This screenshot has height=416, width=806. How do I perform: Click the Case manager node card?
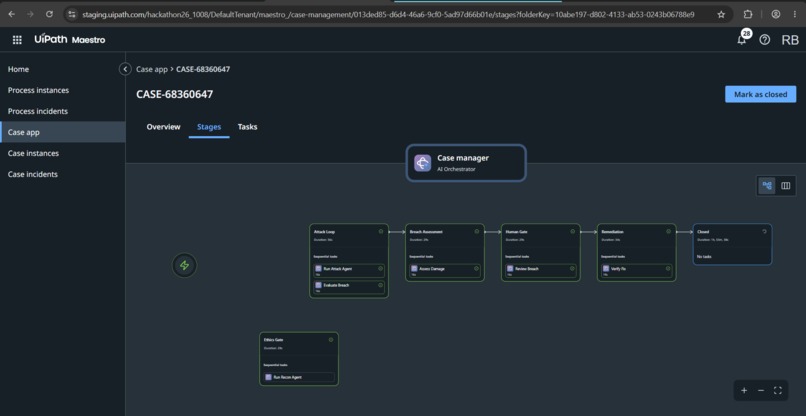point(466,163)
